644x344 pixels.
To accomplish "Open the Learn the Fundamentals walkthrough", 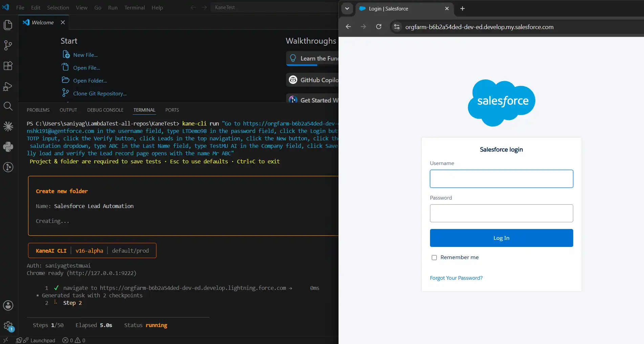I will click(x=312, y=59).
